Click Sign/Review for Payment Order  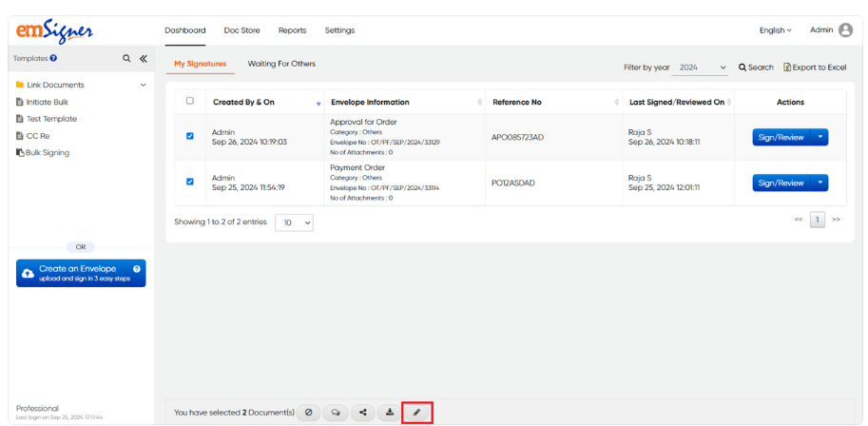click(781, 183)
